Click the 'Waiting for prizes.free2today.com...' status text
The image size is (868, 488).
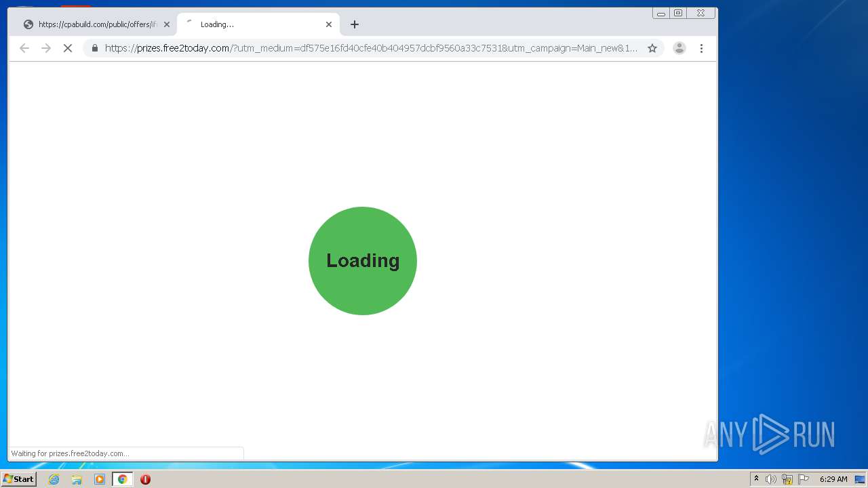70,453
